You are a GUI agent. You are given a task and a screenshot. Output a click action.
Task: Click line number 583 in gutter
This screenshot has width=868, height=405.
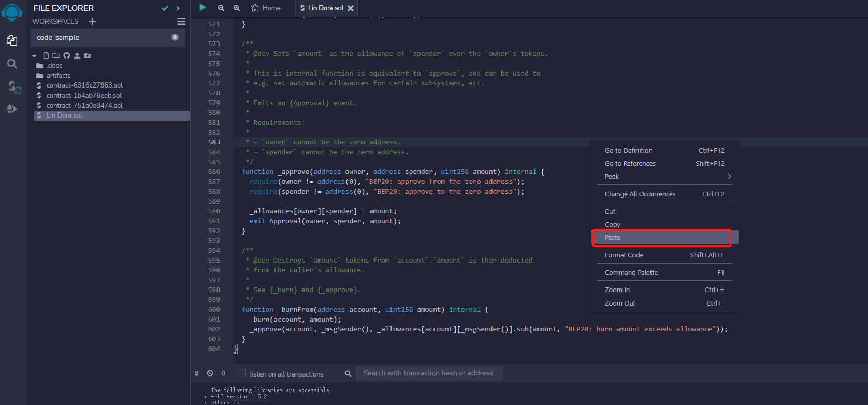click(214, 142)
